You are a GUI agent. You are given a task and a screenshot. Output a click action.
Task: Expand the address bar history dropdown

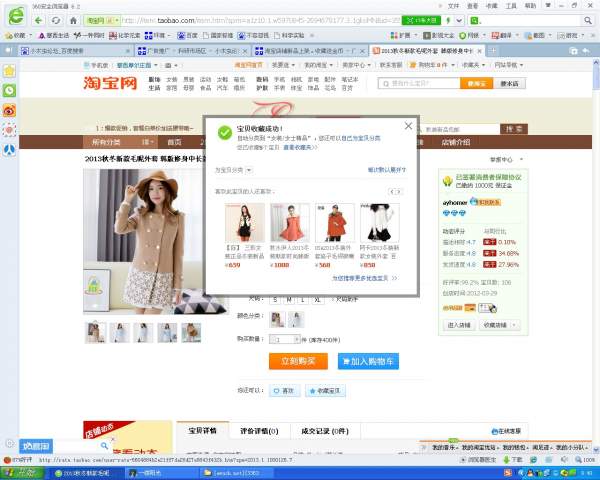point(460,20)
